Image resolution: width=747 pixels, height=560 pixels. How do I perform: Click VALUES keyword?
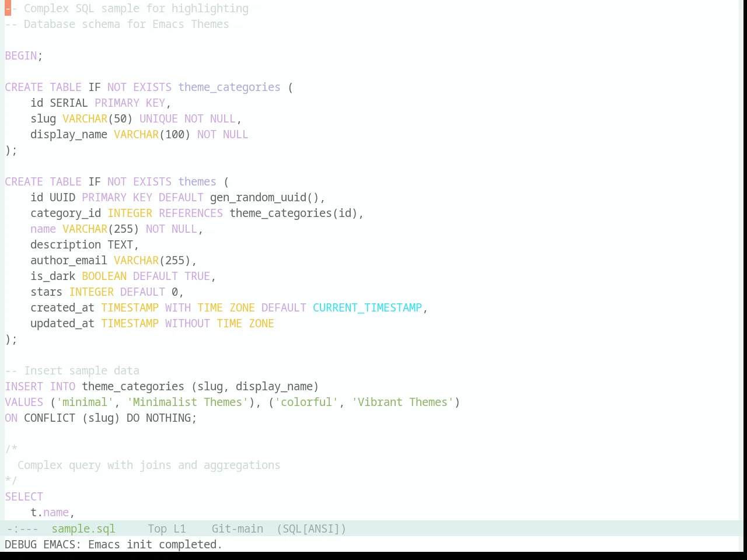24,402
